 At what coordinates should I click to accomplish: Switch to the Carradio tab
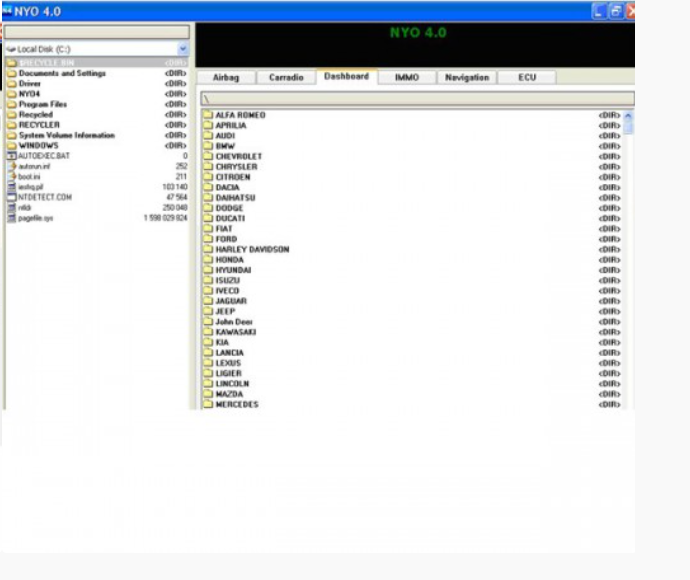pos(286,77)
